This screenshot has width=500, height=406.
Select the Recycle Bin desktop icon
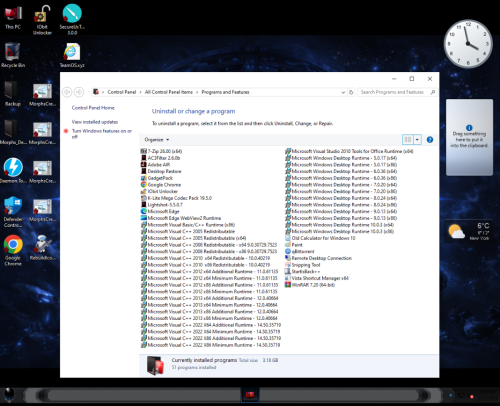click(x=13, y=55)
